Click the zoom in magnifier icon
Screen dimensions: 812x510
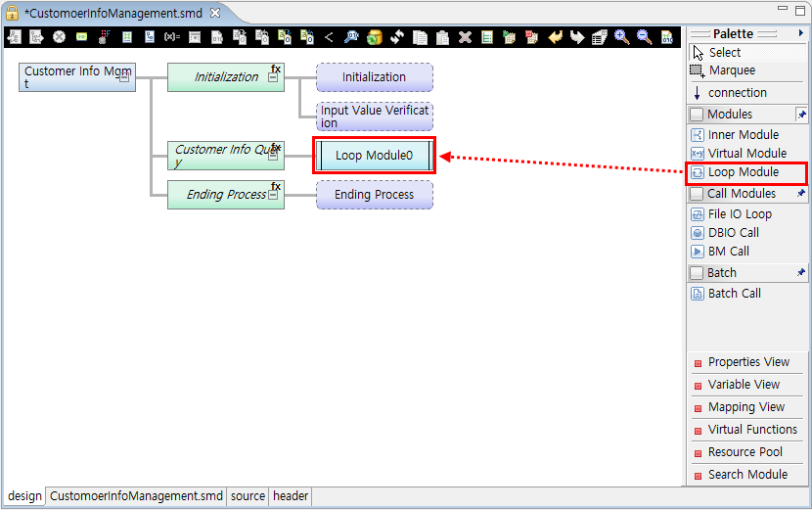(621, 37)
